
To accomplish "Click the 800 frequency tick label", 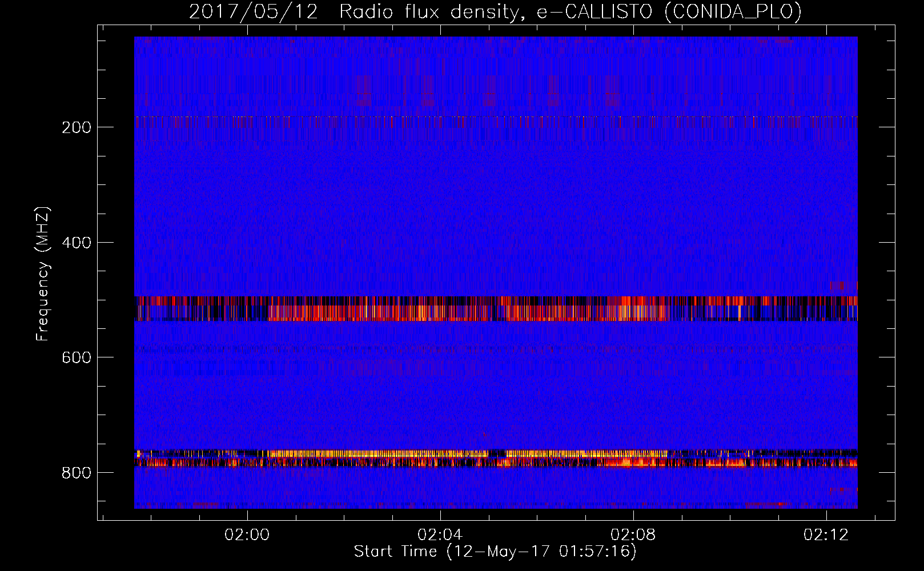I will coord(77,473).
